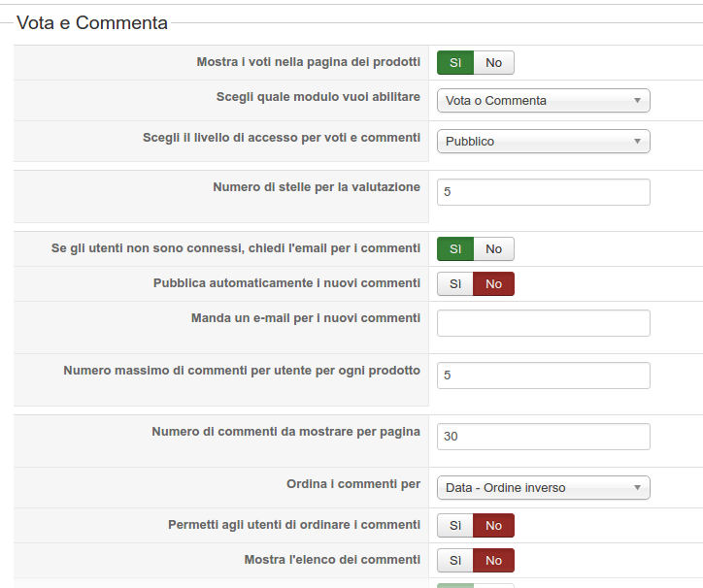The image size is (703, 588).
Task: Click the arrow of the 'Pubblico' dropdown
Action: [x=637, y=142]
